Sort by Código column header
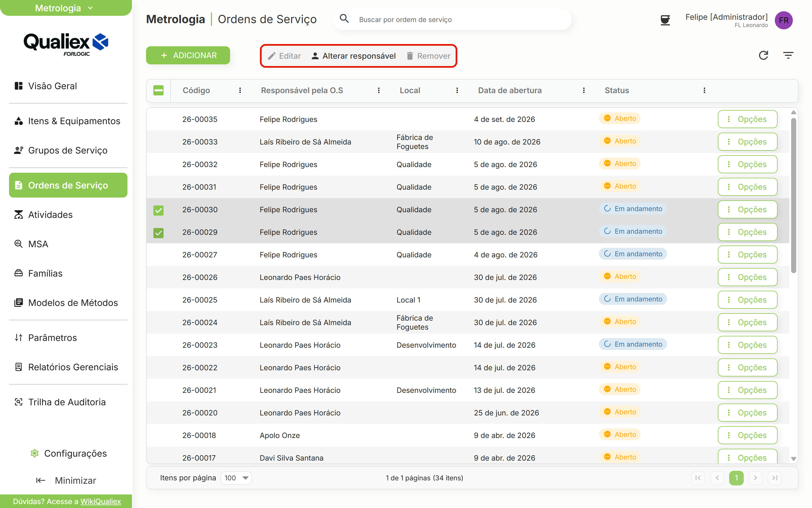The image size is (812, 508). [x=196, y=90]
